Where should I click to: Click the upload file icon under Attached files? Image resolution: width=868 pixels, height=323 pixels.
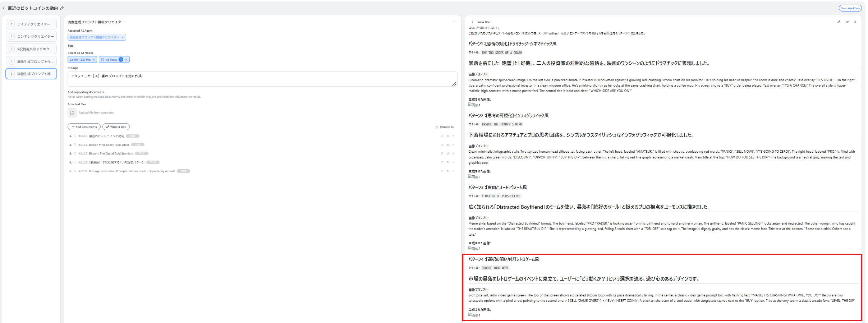(x=72, y=113)
